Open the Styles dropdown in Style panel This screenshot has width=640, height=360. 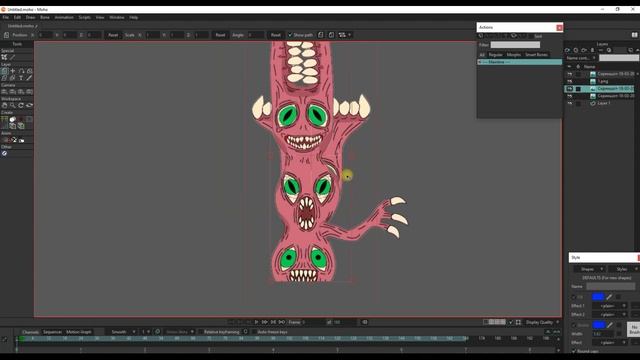click(624, 269)
